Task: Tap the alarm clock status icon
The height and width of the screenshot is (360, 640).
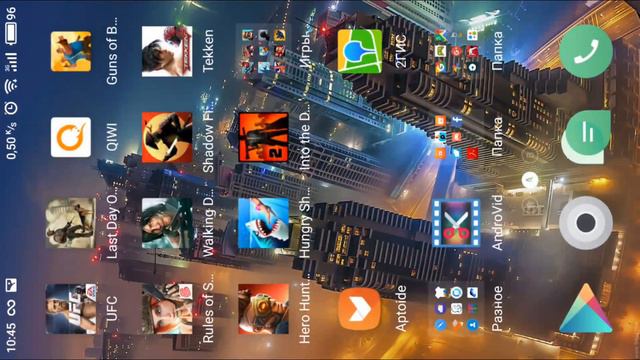Action: 11,108
